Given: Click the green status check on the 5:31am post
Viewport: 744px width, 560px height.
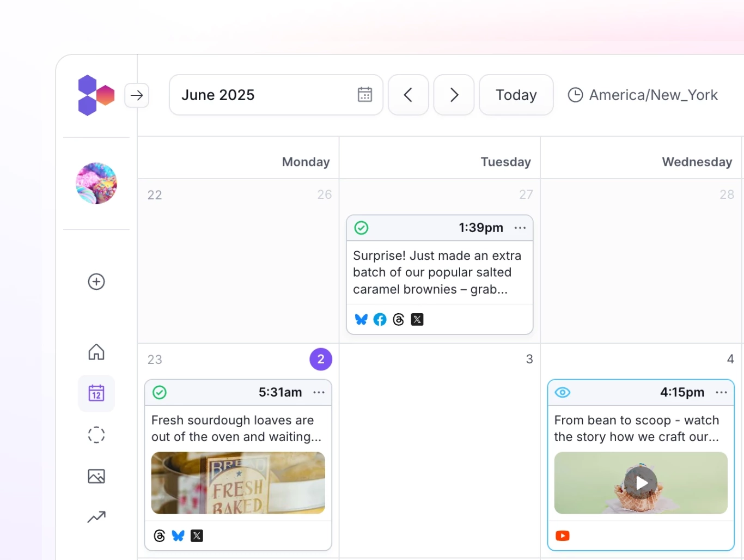Looking at the screenshot, I should 159,392.
